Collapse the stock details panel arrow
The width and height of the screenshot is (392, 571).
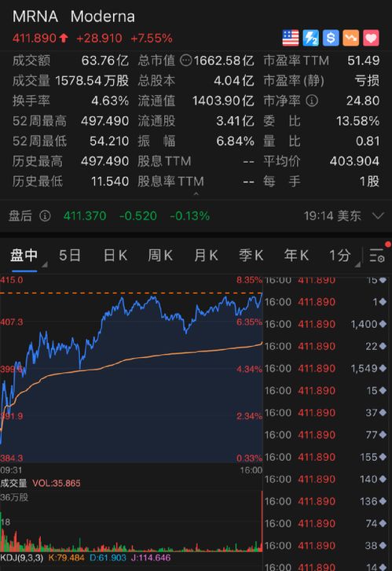click(x=196, y=194)
